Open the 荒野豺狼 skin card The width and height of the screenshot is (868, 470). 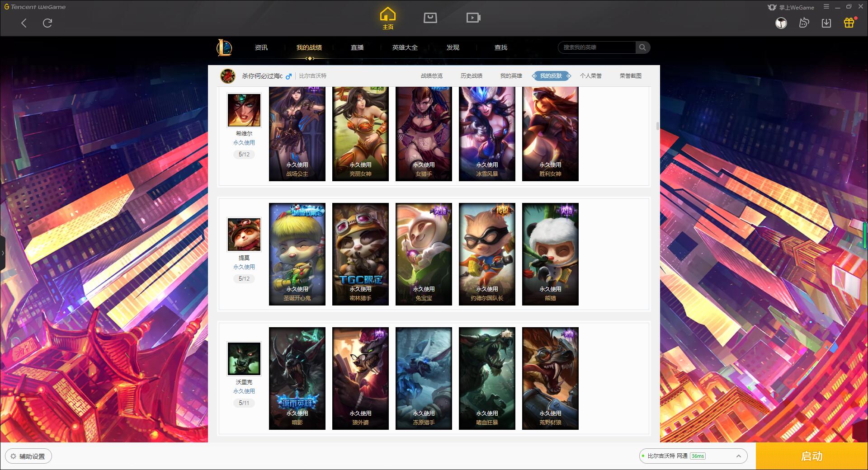coord(550,378)
